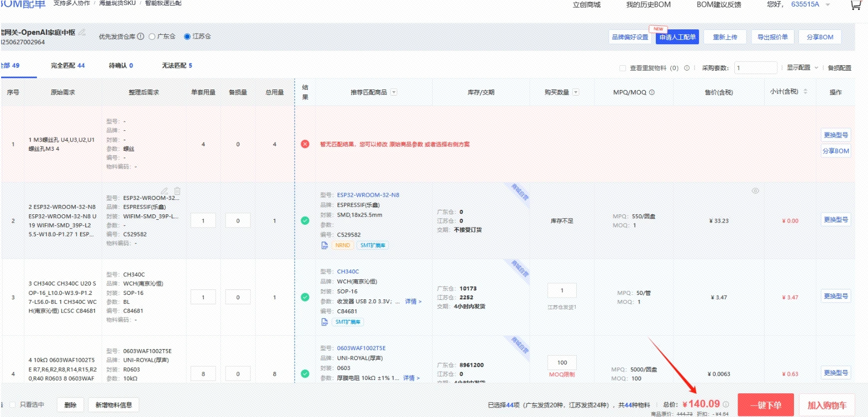This screenshot has width=868, height=417.
Task: Click the SMT扩展库 tag on CH340C row
Action: click(348, 322)
